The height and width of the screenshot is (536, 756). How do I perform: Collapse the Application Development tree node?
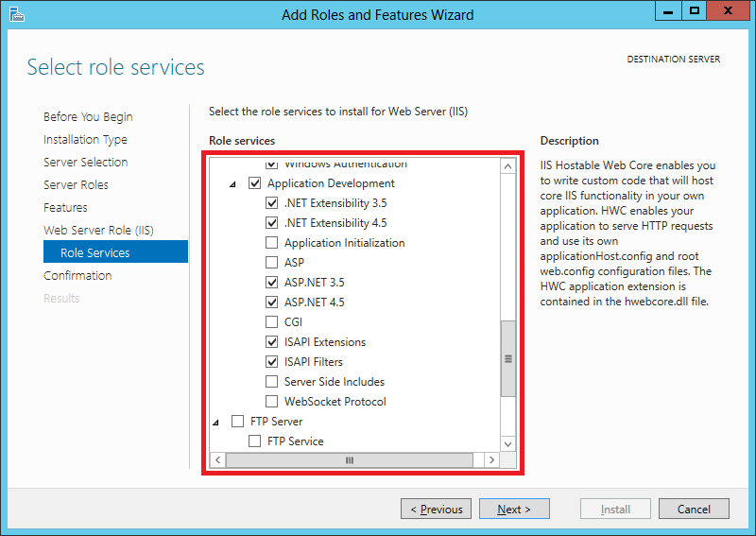pos(232,183)
